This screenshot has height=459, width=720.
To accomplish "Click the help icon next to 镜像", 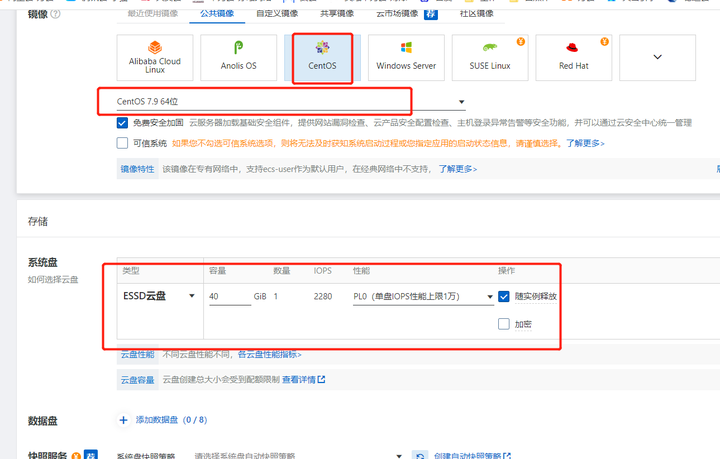I will tap(55, 14).
